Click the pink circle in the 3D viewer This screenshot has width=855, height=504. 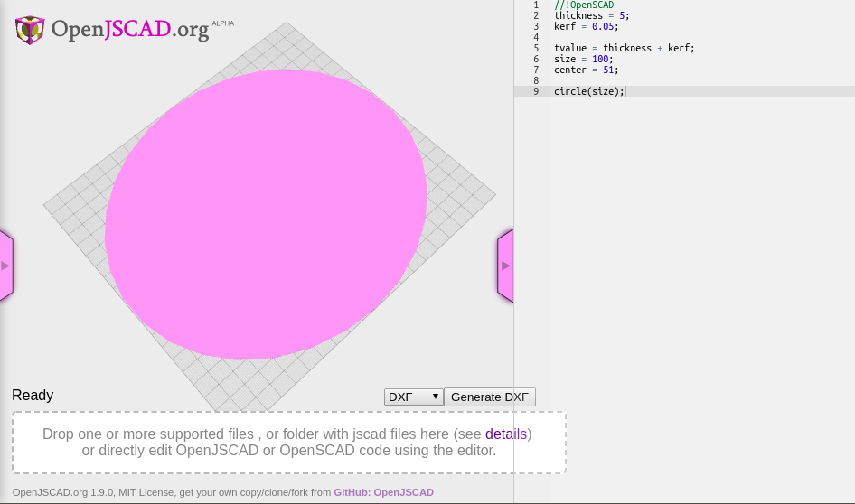coord(266,214)
